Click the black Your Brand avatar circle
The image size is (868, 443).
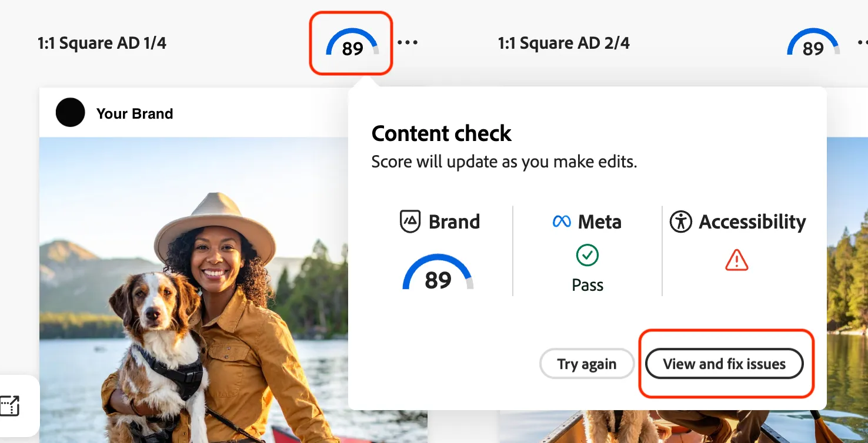(x=70, y=113)
